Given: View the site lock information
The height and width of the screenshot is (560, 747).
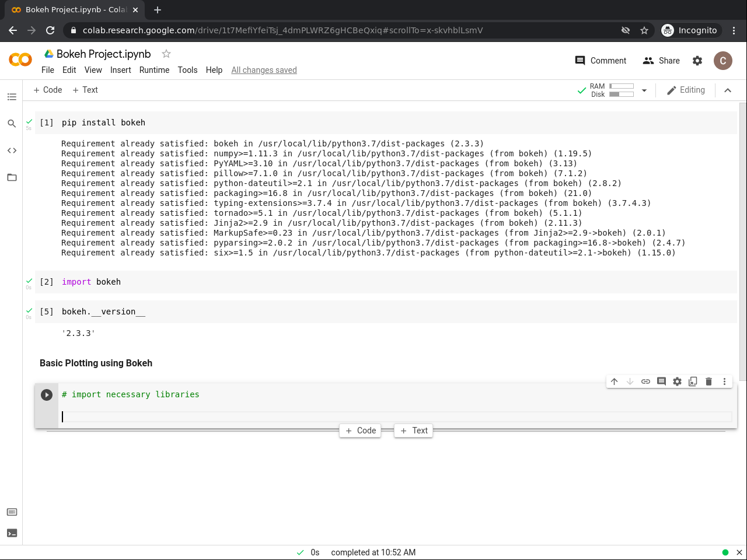Looking at the screenshot, I should tap(73, 30).
